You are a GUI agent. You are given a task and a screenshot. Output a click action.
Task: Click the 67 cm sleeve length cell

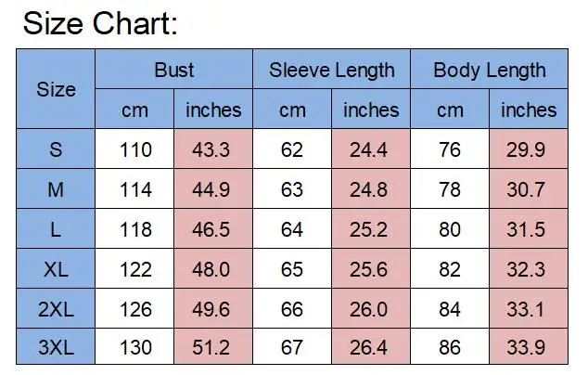pos(292,346)
